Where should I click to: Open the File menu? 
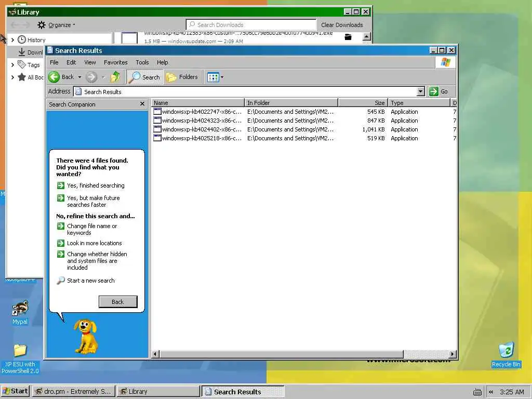54,62
